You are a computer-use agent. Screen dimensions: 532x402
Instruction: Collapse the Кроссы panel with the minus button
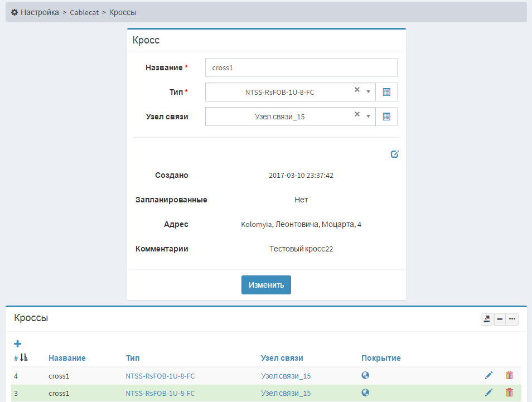(500, 319)
